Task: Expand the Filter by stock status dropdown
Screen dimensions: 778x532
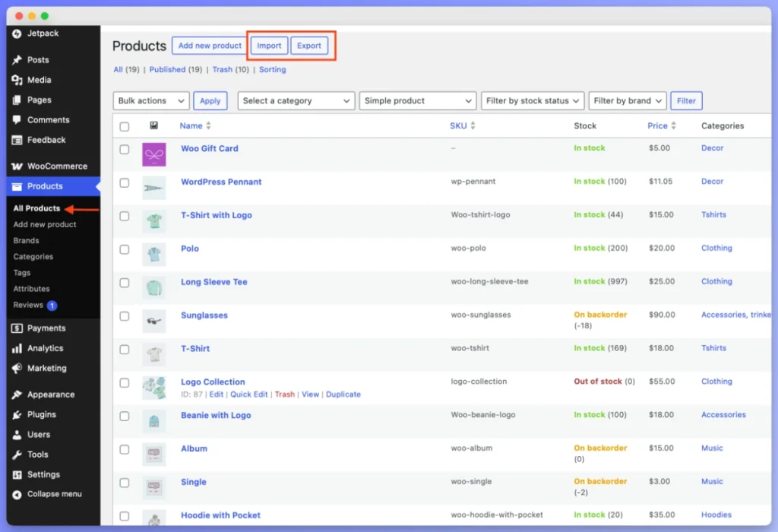Action: (533, 100)
